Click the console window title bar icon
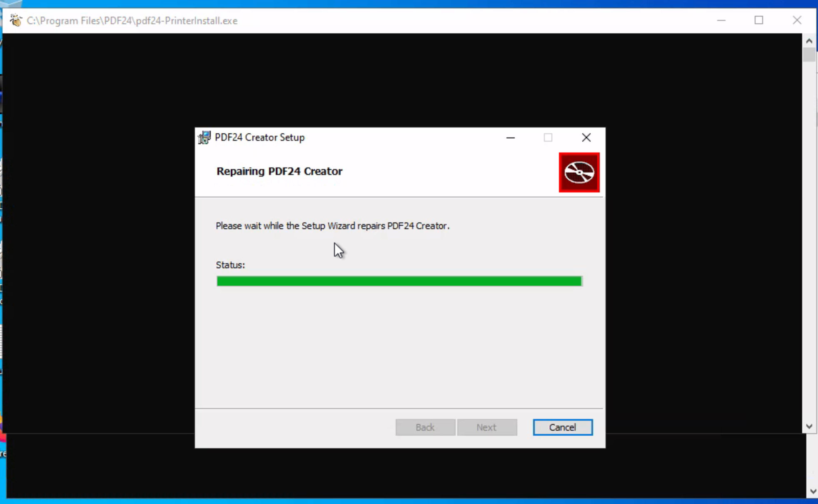Image resolution: width=818 pixels, height=504 pixels. pos(16,20)
